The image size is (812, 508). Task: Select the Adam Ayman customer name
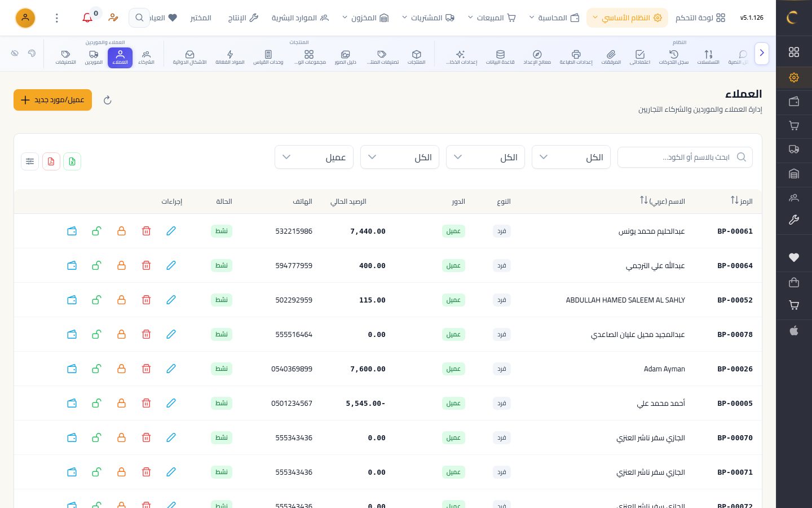point(664,369)
